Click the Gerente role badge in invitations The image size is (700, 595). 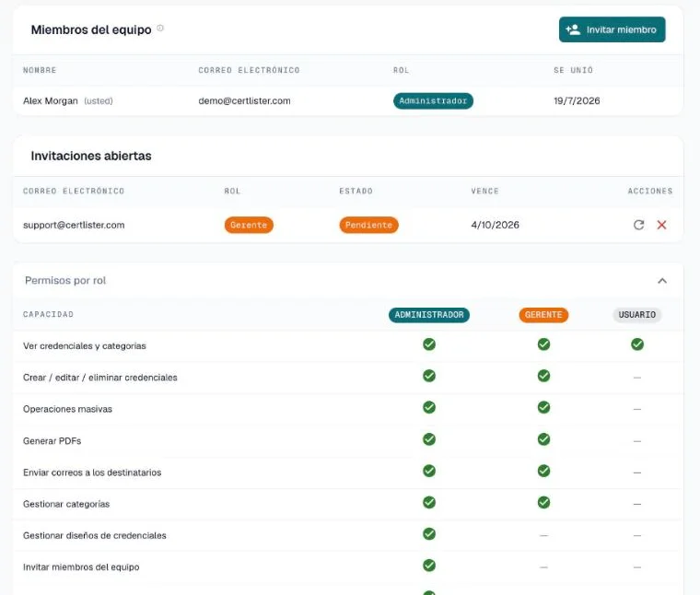(249, 225)
